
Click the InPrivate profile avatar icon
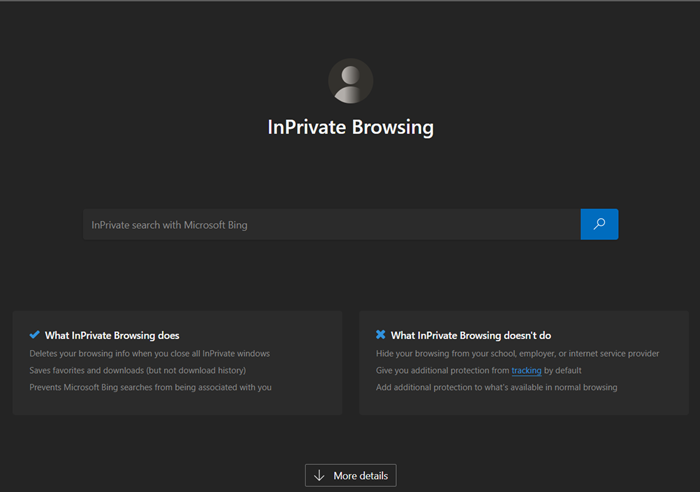[350, 81]
